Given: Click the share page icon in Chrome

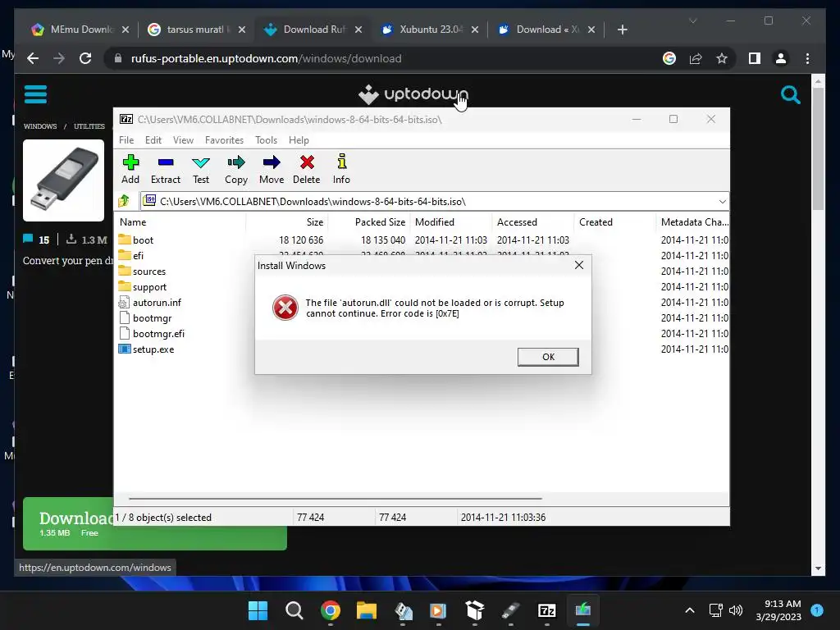Looking at the screenshot, I should pos(696,58).
